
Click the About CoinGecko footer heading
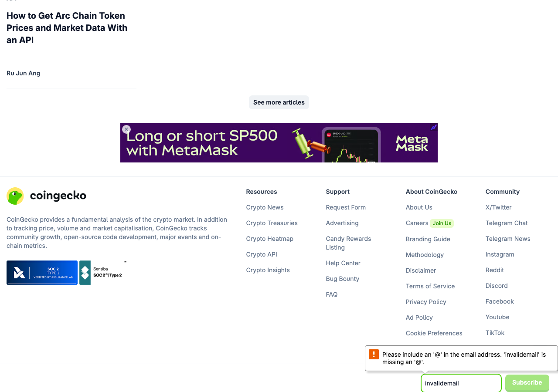[x=432, y=192]
